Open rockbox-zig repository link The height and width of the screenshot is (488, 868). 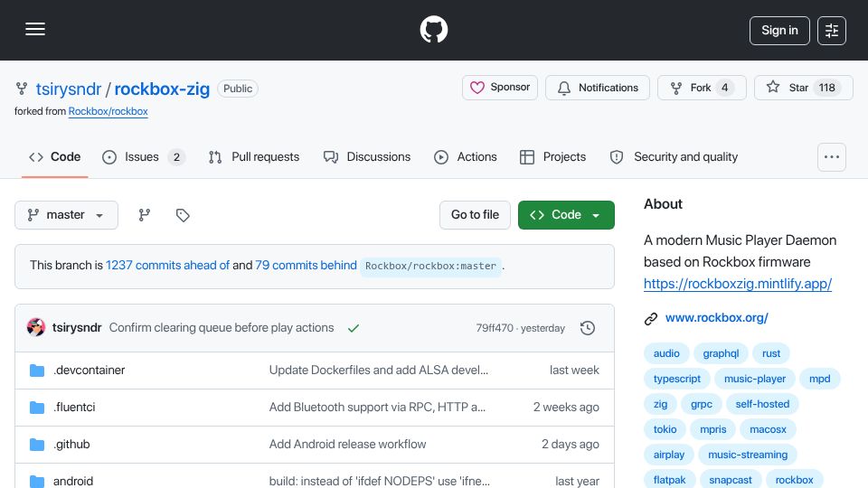162,89
